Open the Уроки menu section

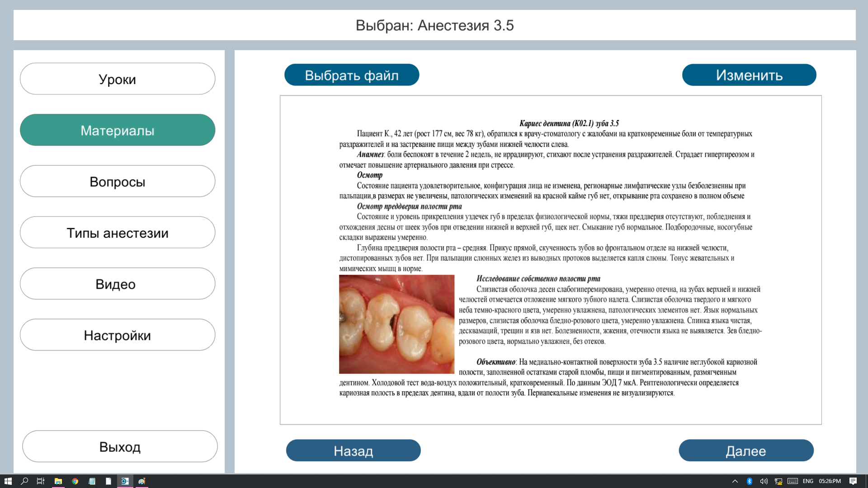(118, 79)
